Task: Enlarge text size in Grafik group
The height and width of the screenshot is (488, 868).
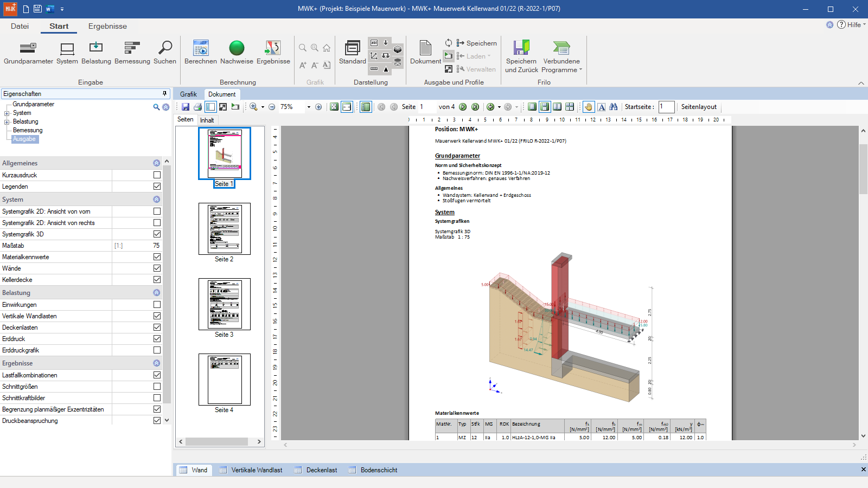Action: (x=303, y=65)
